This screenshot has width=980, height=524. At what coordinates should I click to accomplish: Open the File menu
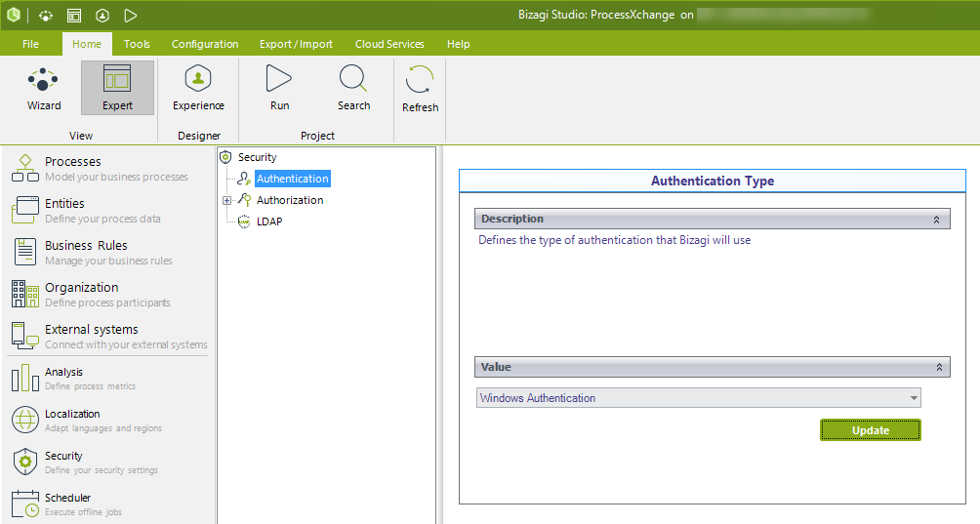click(x=30, y=44)
